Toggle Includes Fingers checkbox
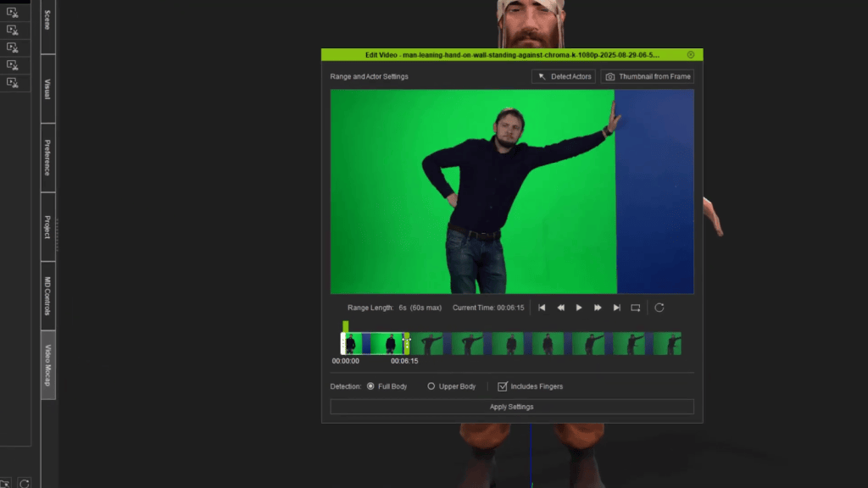 click(x=502, y=386)
